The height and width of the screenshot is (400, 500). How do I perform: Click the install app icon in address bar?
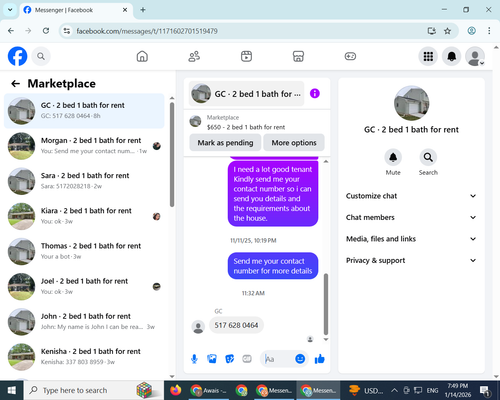[432, 31]
